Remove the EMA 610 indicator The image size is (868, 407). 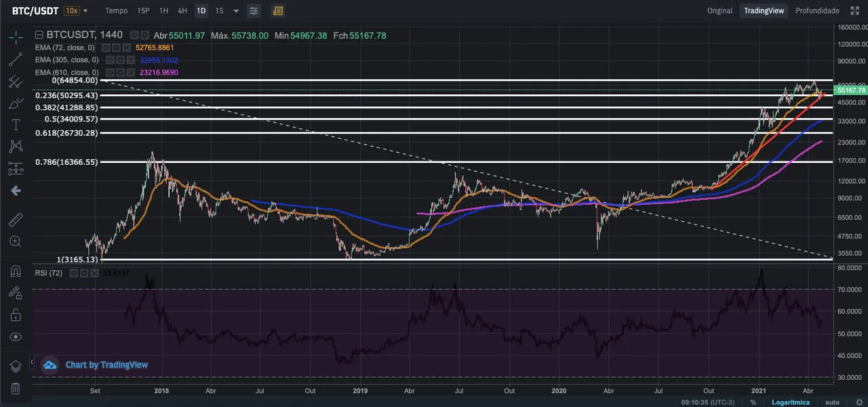pyautogui.click(x=130, y=73)
